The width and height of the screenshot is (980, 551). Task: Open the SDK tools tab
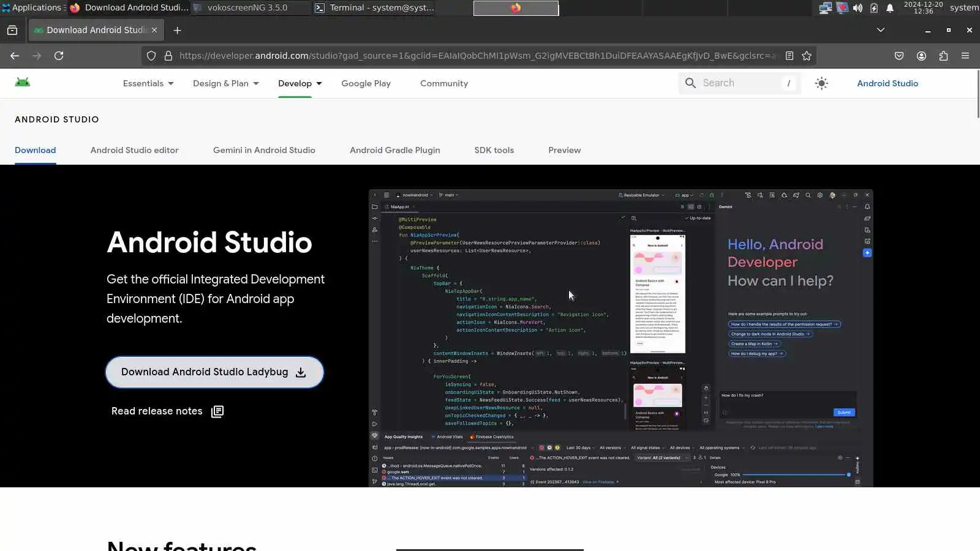pos(494,150)
